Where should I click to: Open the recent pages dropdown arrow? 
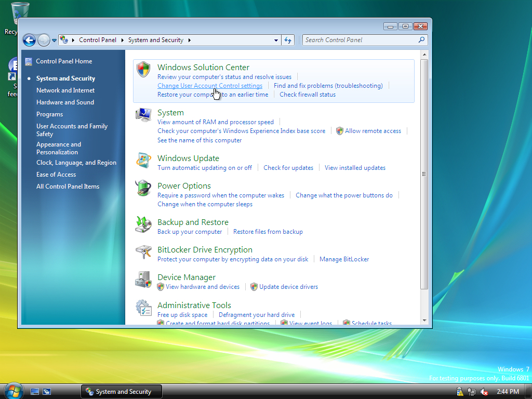54,41
